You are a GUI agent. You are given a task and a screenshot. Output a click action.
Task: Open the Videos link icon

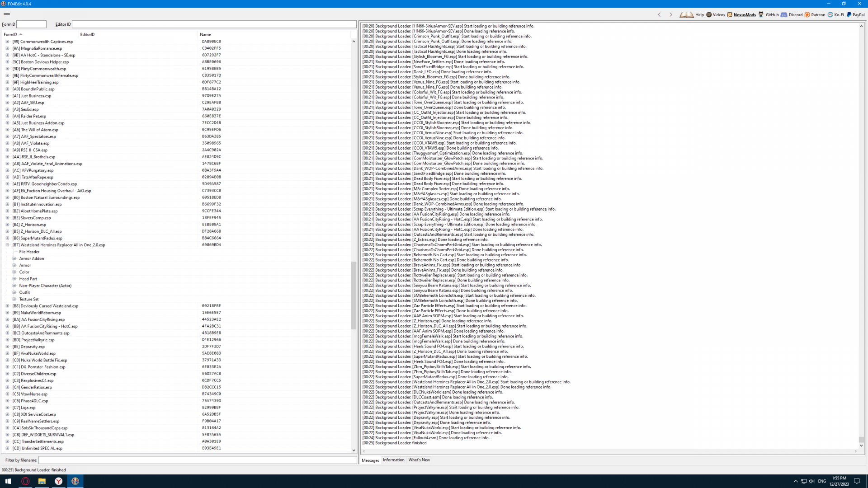click(709, 14)
